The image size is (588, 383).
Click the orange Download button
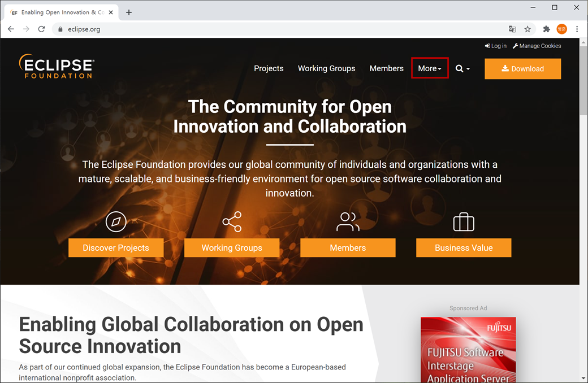click(523, 68)
